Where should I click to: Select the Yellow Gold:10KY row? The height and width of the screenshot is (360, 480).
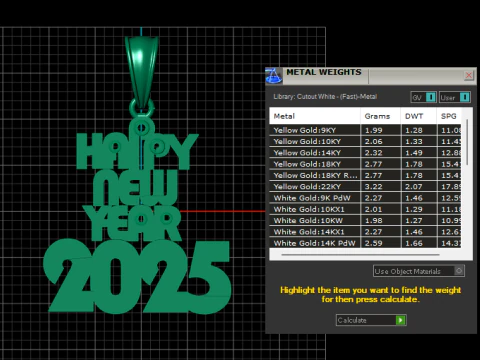click(x=365, y=141)
